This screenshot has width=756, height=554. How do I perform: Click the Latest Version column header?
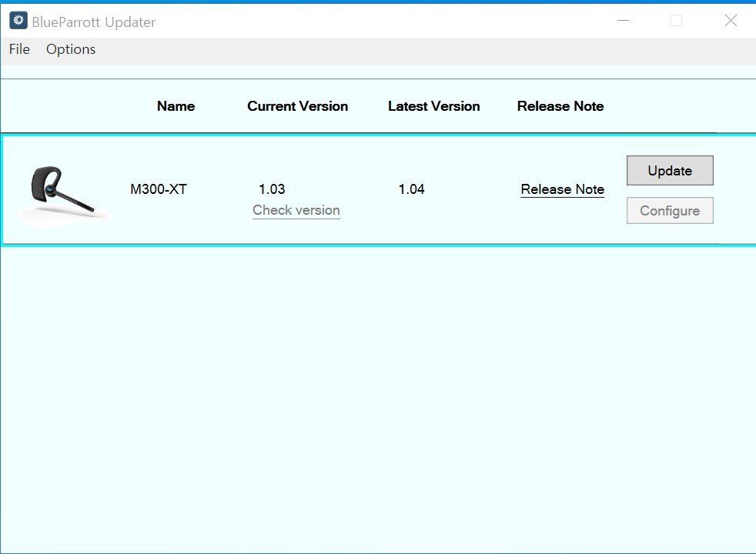click(434, 106)
